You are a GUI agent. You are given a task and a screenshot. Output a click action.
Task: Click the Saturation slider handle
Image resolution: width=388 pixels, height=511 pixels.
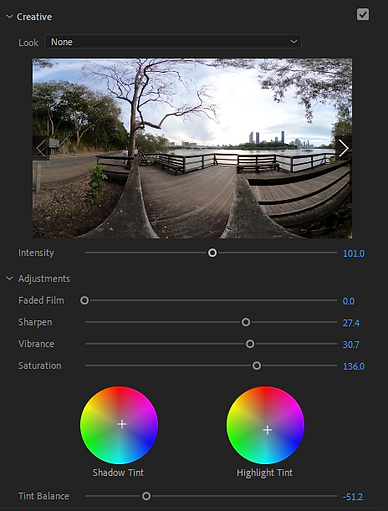click(x=256, y=366)
